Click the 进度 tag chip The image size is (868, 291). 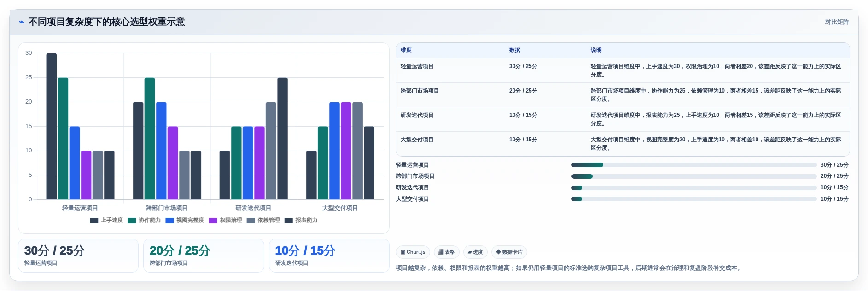point(475,252)
